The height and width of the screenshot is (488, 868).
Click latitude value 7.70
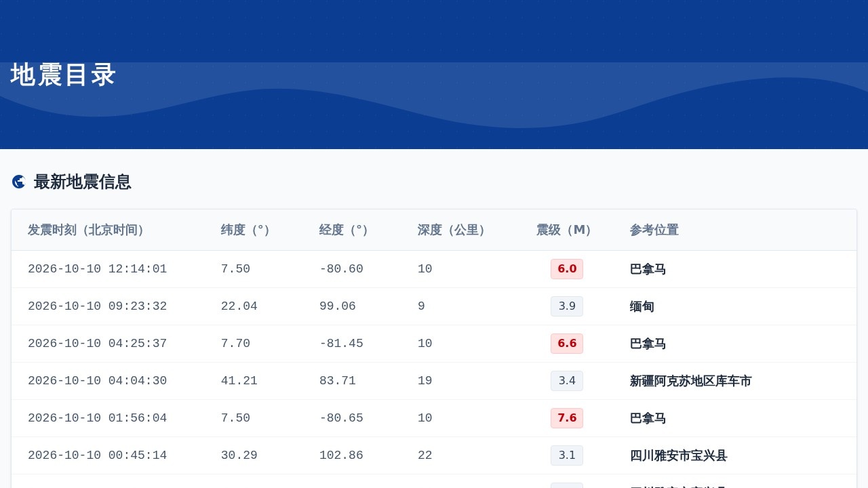pyautogui.click(x=236, y=344)
